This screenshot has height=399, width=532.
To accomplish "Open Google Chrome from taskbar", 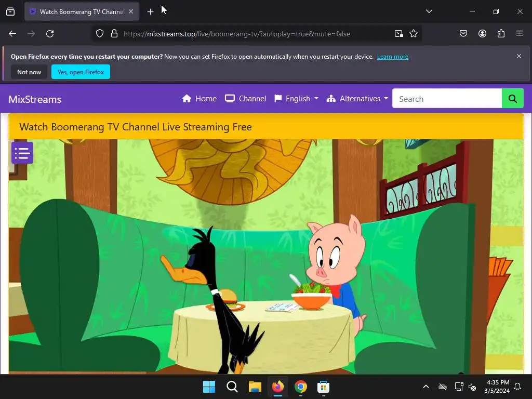I will coord(301,387).
